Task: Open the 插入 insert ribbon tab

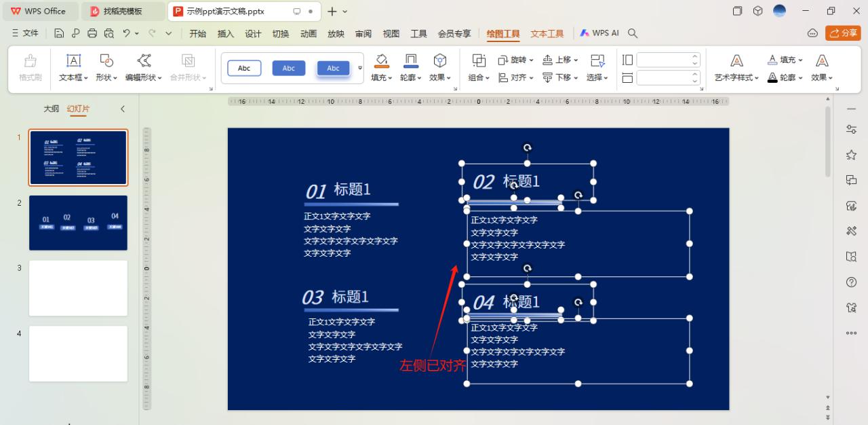Action: click(x=225, y=33)
